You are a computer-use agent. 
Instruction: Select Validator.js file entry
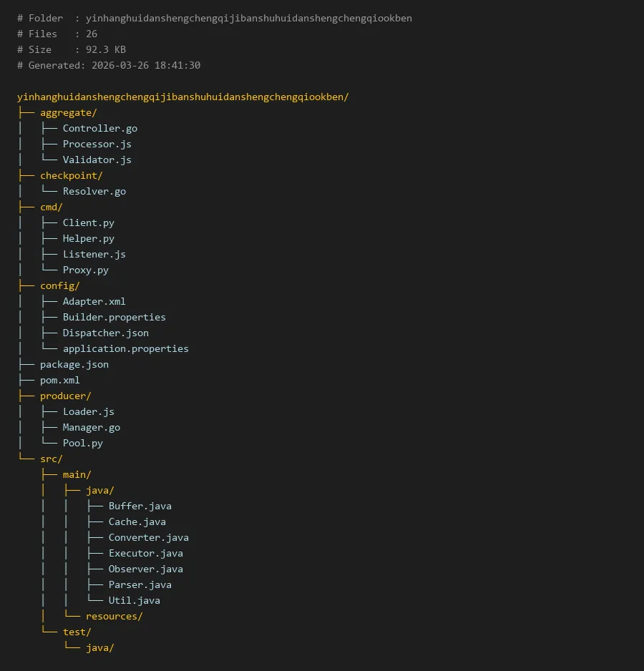tap(97, 160)
